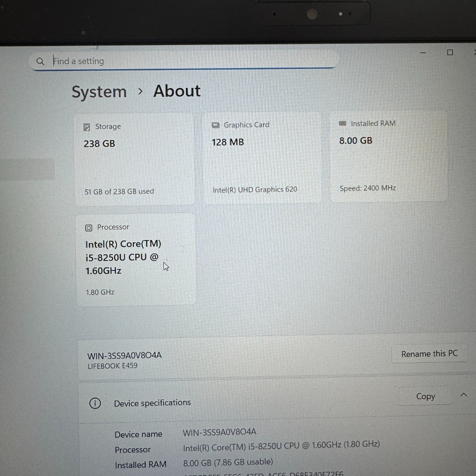The width and height of the screenshot is (476, 476).
Task: Click the Processor chip icon
Action: tap(89, 227)
